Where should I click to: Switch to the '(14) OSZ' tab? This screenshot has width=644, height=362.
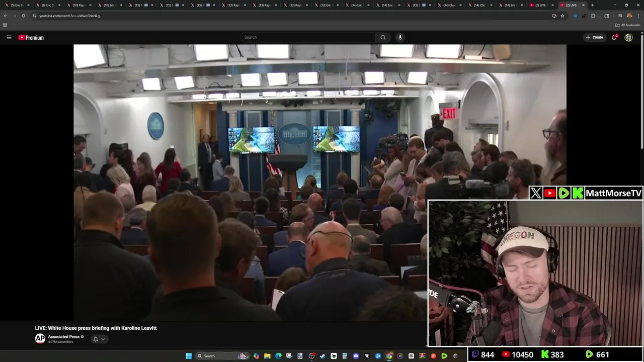pos(480,5)
